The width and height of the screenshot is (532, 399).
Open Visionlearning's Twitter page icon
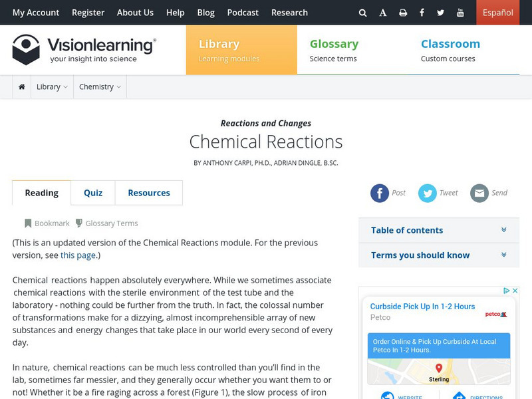(441, 13)
